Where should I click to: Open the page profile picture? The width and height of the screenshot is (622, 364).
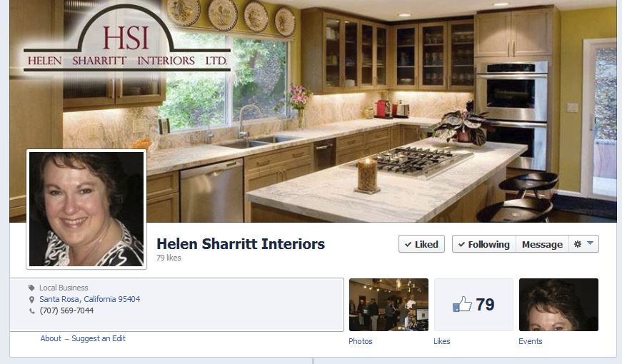tap(86, 209)
